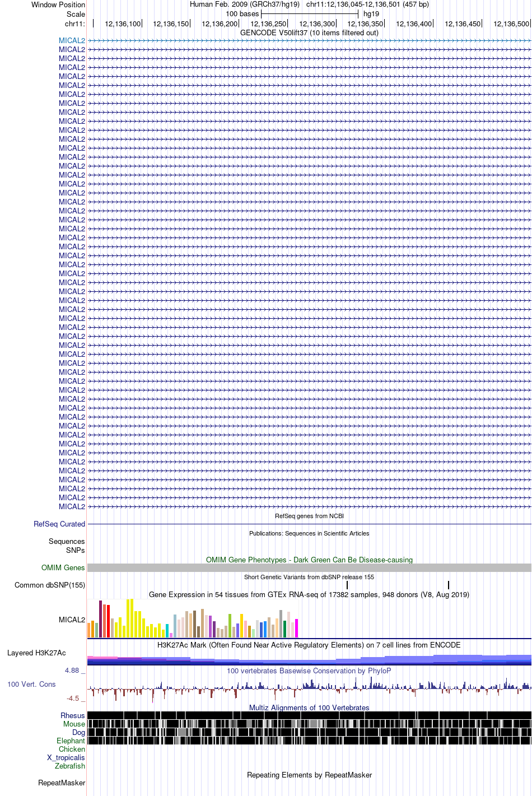The width and height of the screenshot is (532, 796).
Task: Click the 100 Vert. Cons label
Action: 31,684
